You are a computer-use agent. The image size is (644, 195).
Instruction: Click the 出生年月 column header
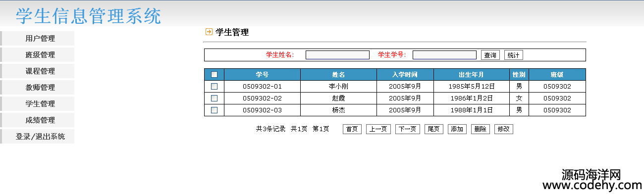point(472,75)
